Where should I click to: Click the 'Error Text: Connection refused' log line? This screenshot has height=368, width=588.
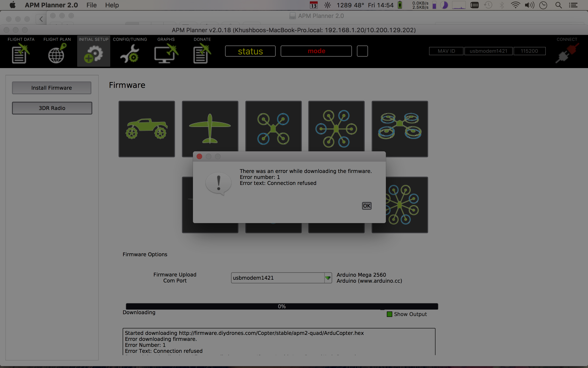164,351
